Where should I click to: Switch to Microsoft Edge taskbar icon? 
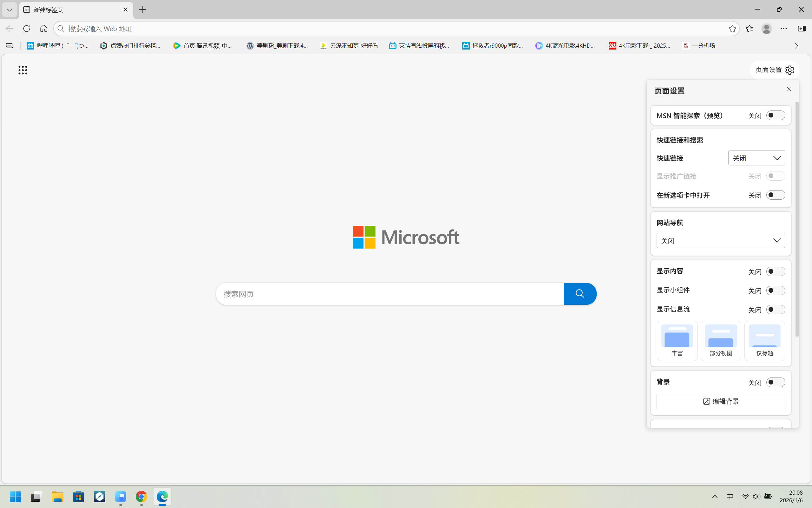click(162, 497)
